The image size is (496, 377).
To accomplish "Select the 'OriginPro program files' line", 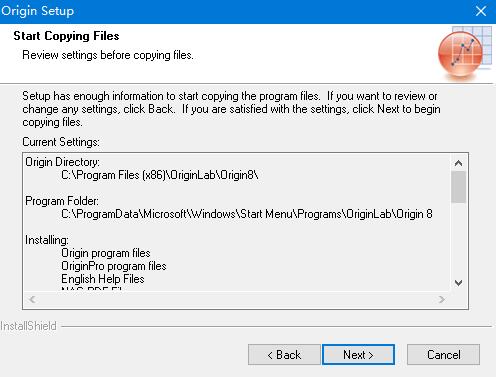I will (x=114, y=266).
